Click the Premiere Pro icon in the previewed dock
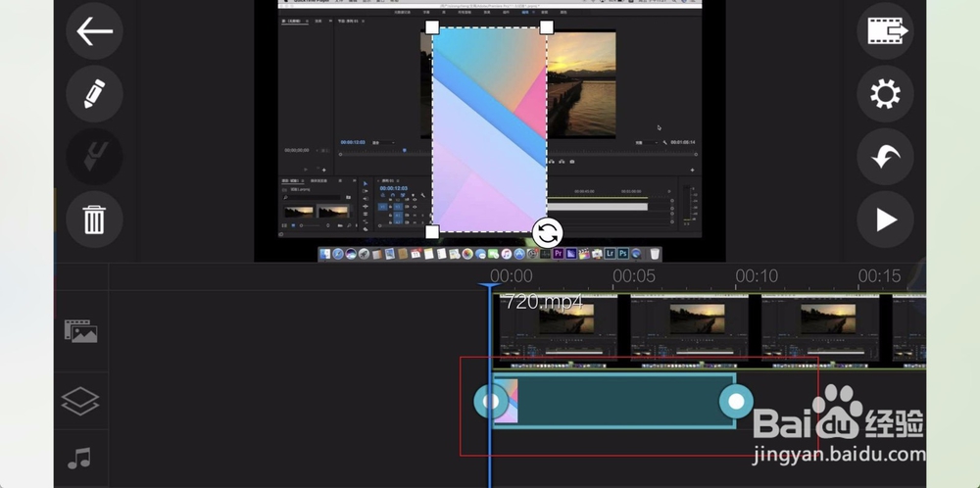 click(559, 254)
